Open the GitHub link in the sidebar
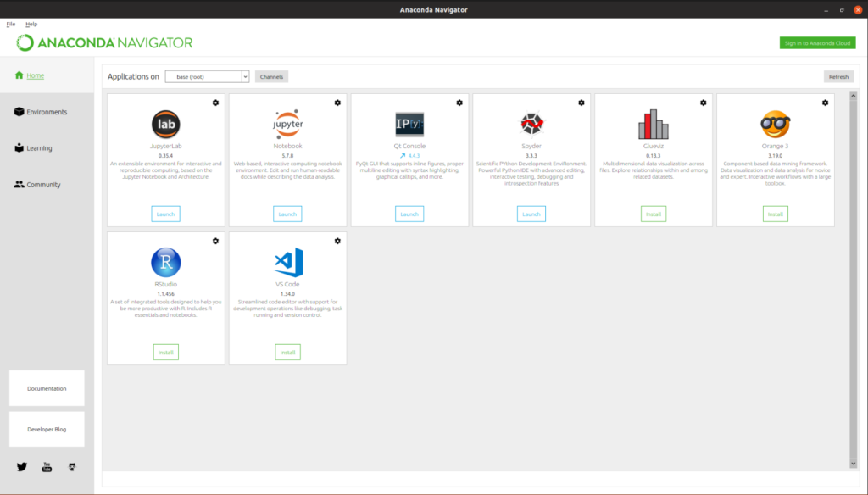 click(72, 467)
